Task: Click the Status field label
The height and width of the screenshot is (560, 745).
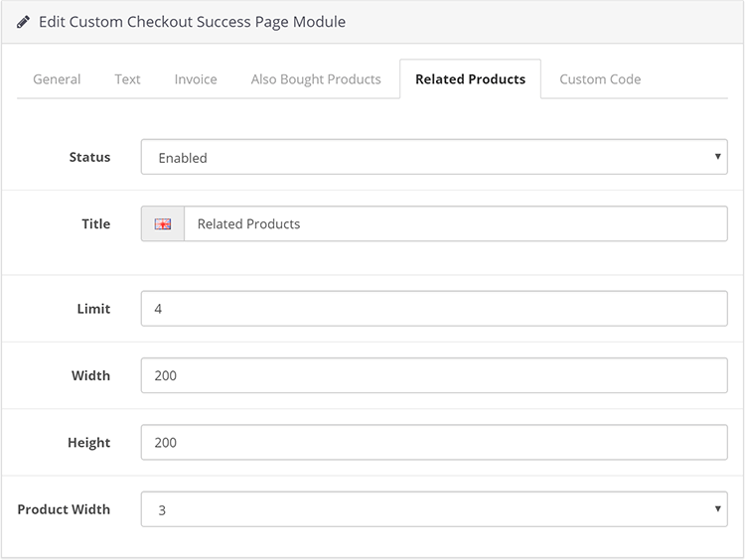Action: point(89,157)
